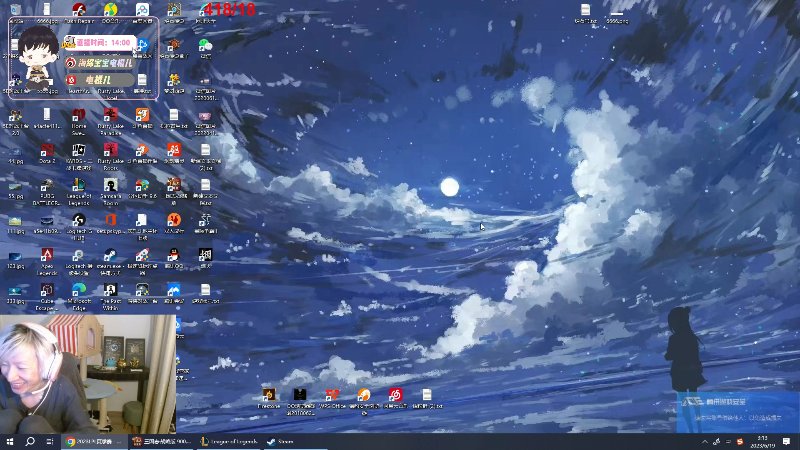Open the NetEase Cloud Music desktop shortcut
800x450 pixels.
[x=395, y=398]
